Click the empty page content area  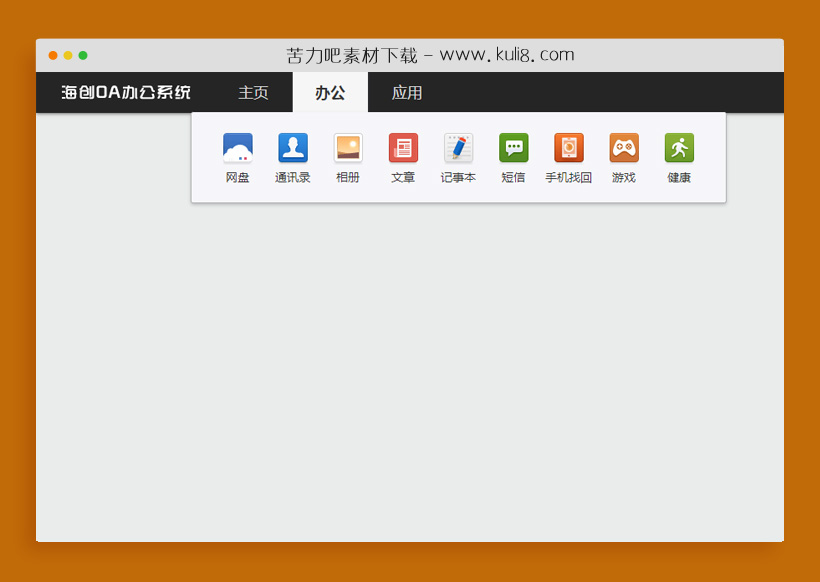click(x=410, y=380)
